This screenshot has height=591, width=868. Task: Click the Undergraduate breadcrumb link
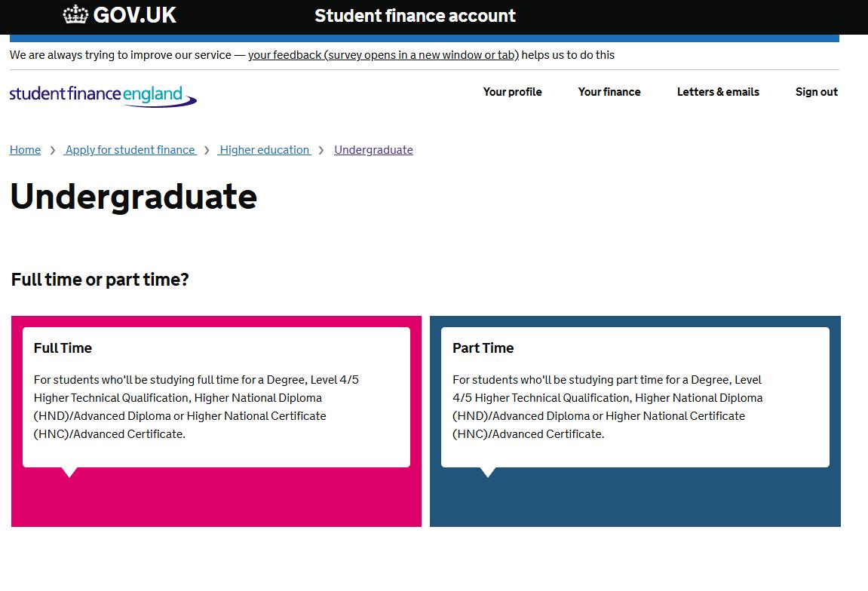pos(373,150)
